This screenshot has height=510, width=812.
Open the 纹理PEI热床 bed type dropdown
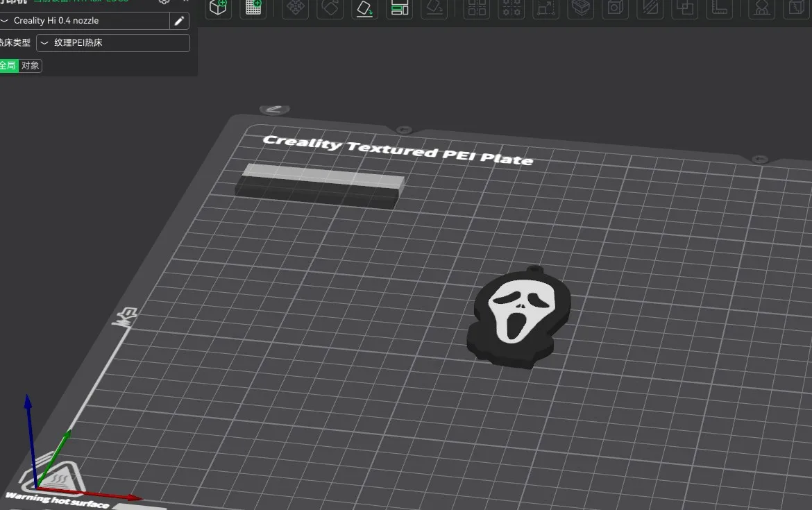113,43
